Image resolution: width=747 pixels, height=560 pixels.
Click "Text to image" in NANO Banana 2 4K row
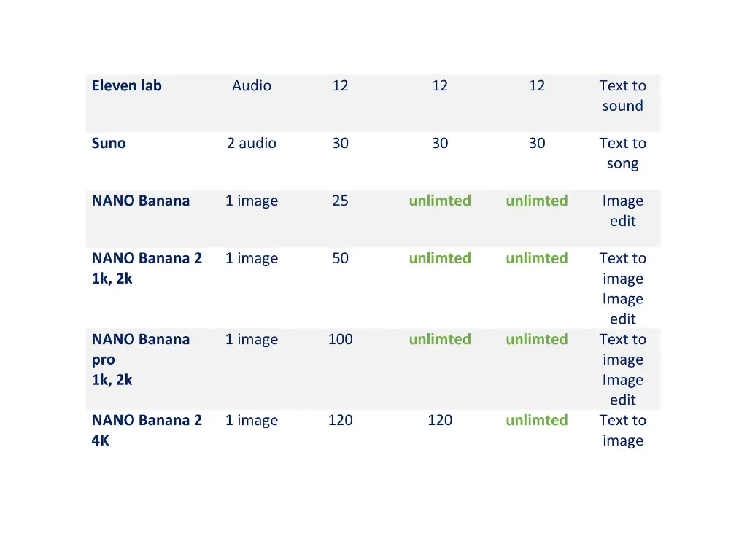click(623, 430)
